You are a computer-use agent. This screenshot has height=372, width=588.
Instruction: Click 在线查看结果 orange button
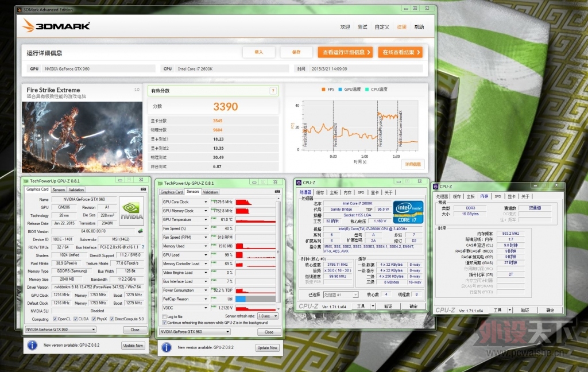tap(400, 52)
